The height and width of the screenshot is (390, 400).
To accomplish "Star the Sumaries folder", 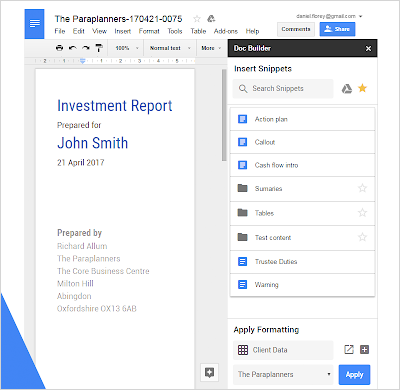I will click(362, 188).
